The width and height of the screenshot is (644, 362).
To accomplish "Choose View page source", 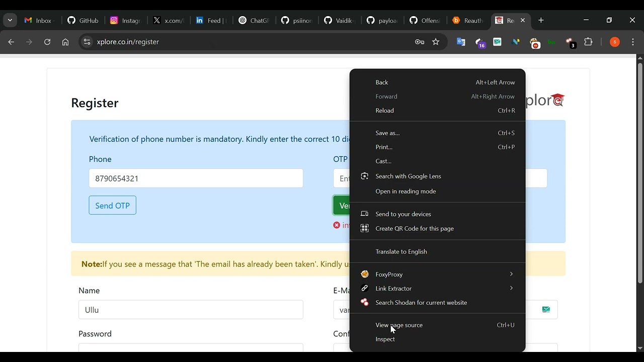I will coord(437,325).
